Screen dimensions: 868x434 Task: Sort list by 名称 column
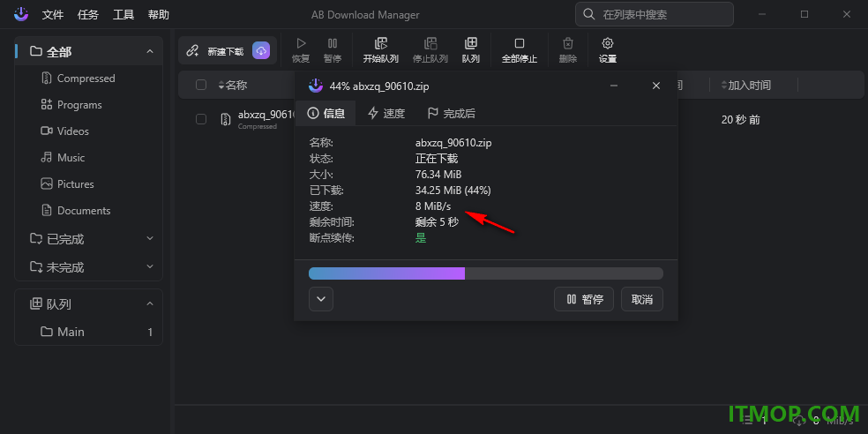(233, 86)
